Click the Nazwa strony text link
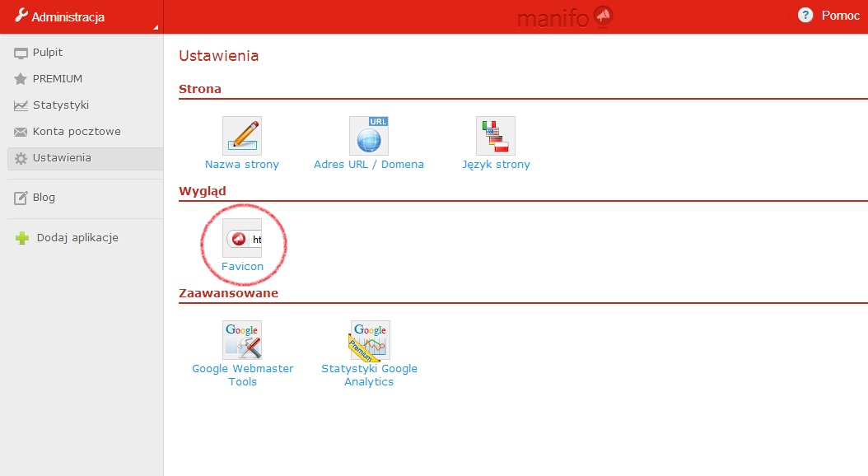Image resolution: width=868 pixels, height=476 pixels. (242, 165)
